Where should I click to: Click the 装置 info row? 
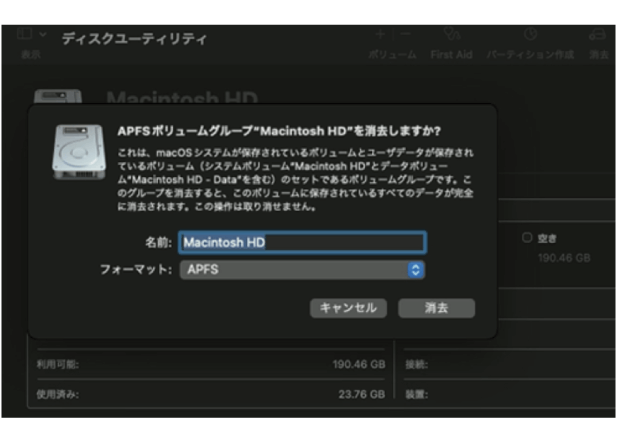[500, 394]
